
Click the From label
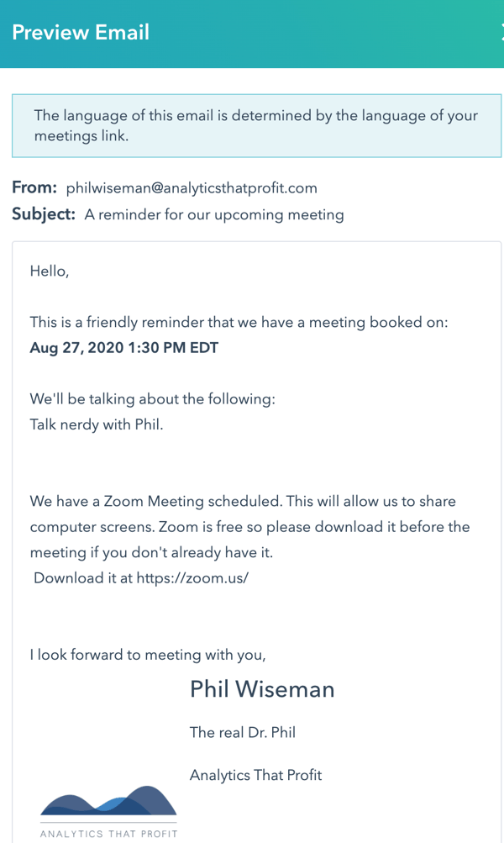[34, 187]
